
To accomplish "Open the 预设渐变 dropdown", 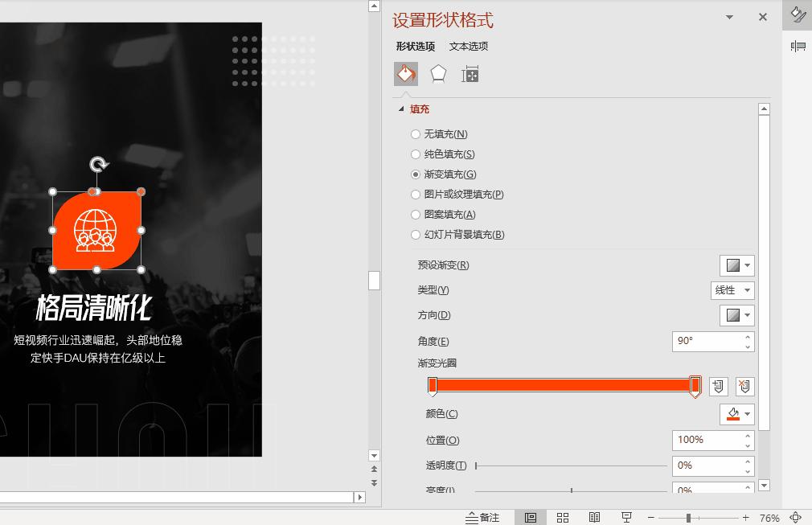I will tap(736, 265).
